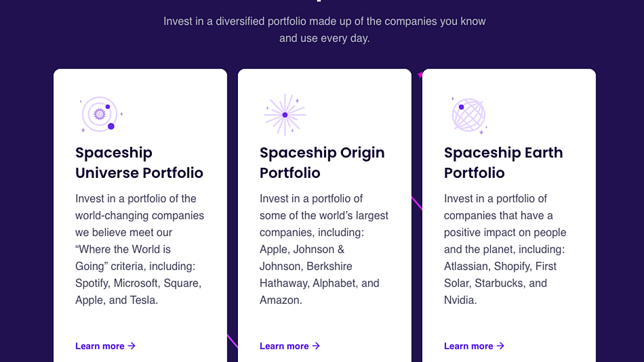Click the Earth Portfolio globe icon
Screen dimensions: 644x362
pyautogui.click(x=469, y=115)
